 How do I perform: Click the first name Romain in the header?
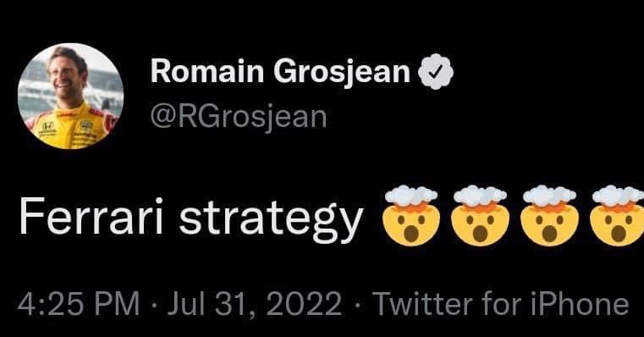207,71
